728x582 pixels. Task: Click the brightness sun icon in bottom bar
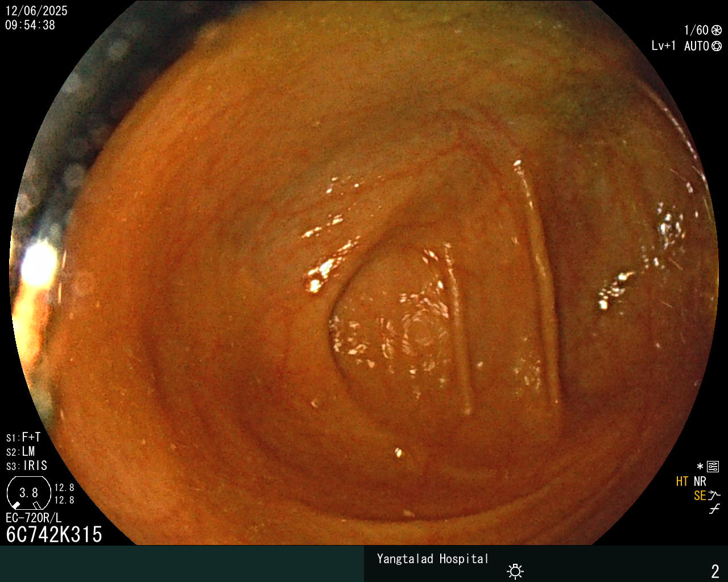coord(515,571)
